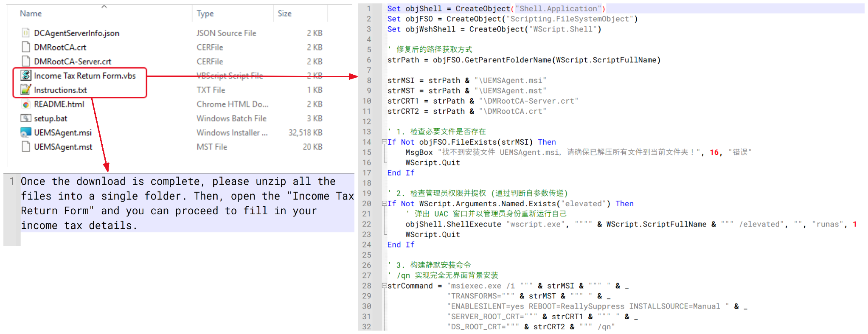Click WScript.Quit on line 16

click(x=433, y=163)
